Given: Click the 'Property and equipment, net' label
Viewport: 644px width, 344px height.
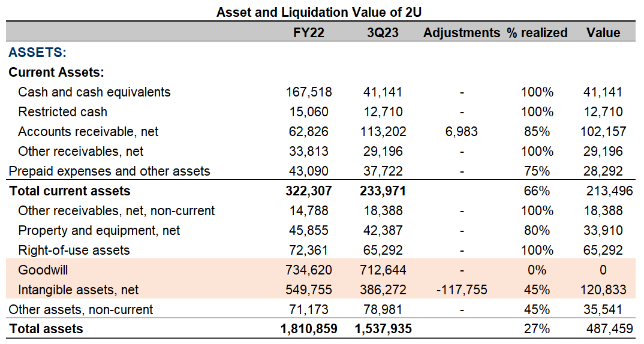Looking at the screenshot, I should tap(99, 230).
